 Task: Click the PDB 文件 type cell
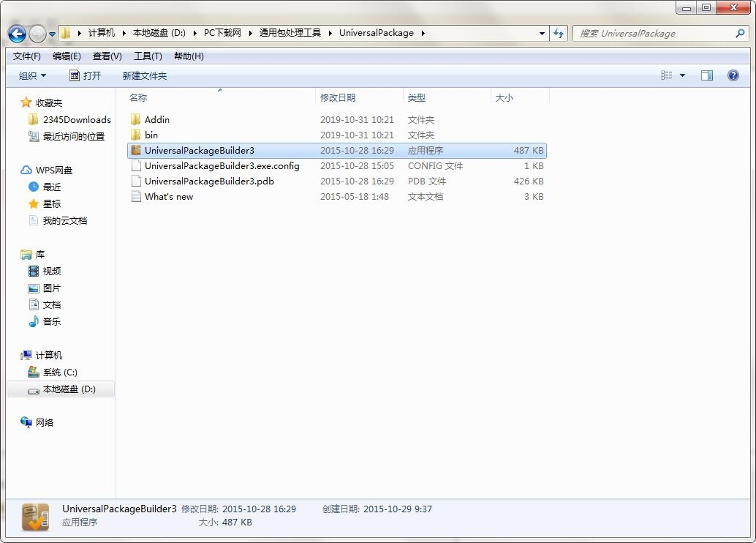tap(427, 181)
